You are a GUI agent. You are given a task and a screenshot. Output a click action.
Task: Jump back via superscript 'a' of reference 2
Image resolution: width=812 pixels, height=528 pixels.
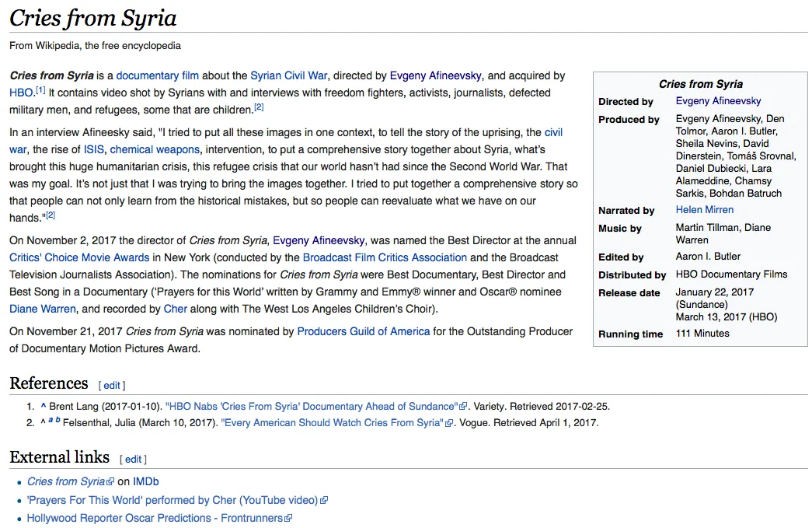coord(51,420)
